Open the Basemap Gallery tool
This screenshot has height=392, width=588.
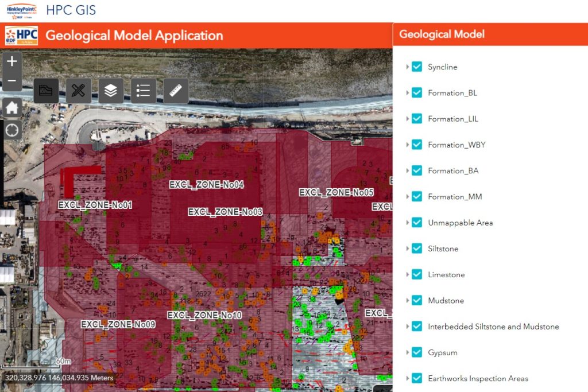pos(46,90)
